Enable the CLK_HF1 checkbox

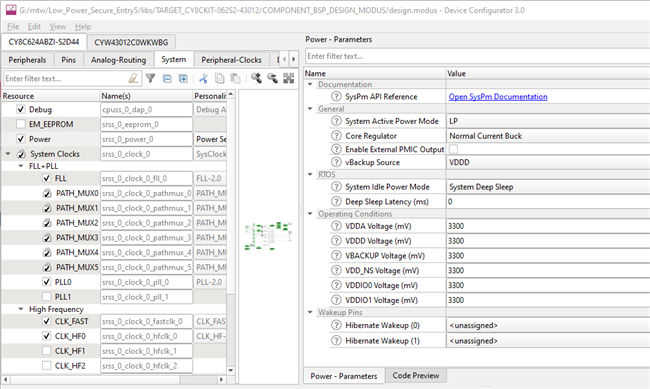coord(46,351)
